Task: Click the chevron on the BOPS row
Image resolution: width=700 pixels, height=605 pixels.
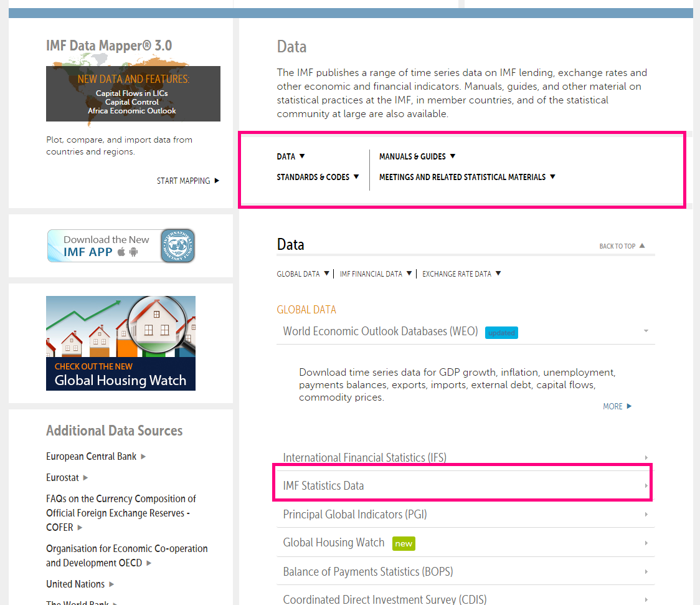Action: tap(646, 571)
